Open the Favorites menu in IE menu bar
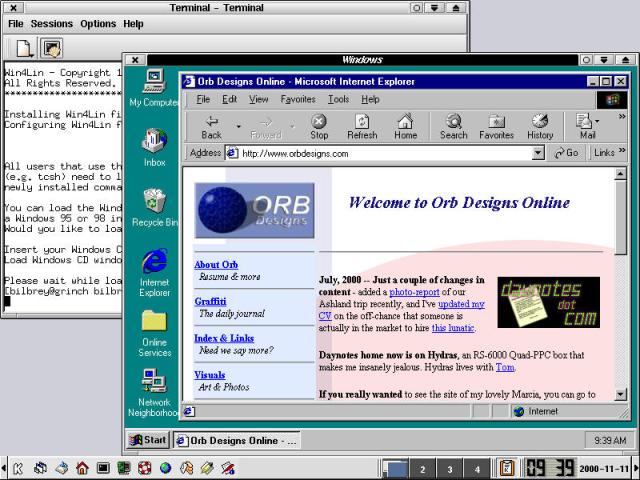This screenshot has height=480, width=640. pyautogui.click(x=298, y=99)
